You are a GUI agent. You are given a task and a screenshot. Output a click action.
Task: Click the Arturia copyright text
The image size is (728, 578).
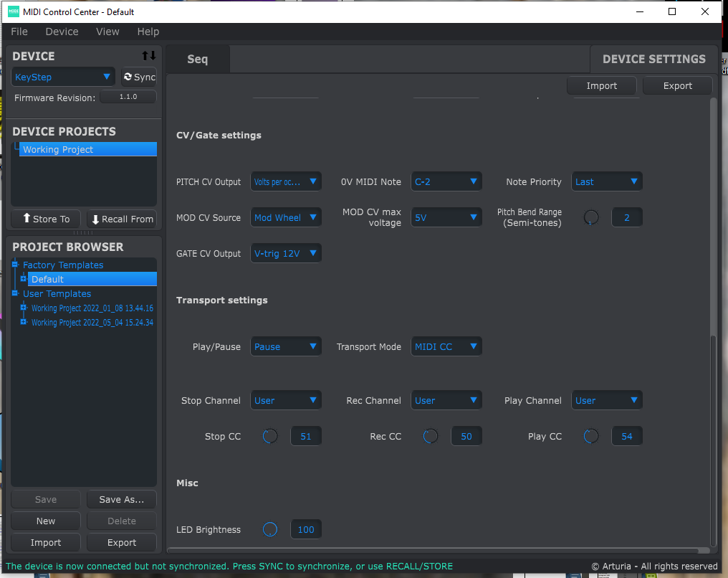(x=654, y=567)
